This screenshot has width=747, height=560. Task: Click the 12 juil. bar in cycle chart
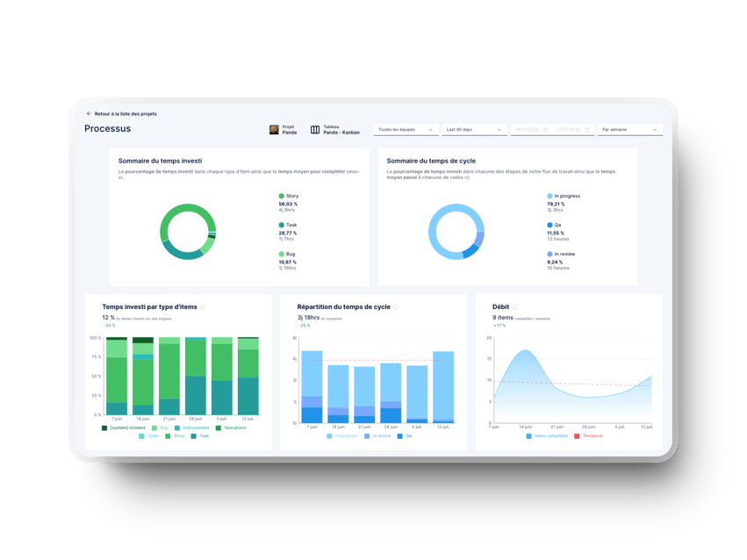click(443, 387)
